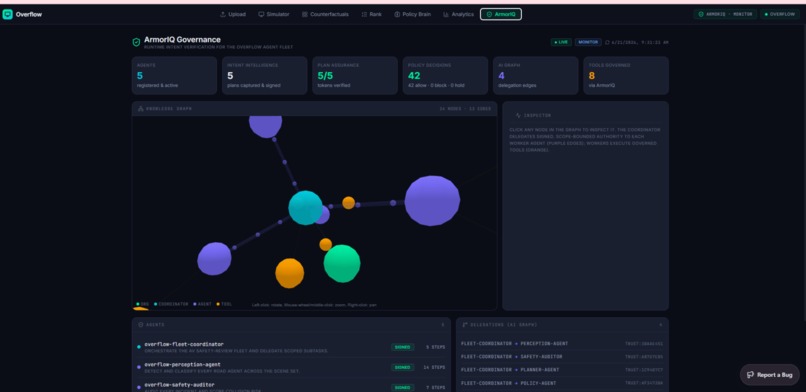Click the AGENT legend entry
806x392 pixels.
pyautogui.click(x=203, y=304)
